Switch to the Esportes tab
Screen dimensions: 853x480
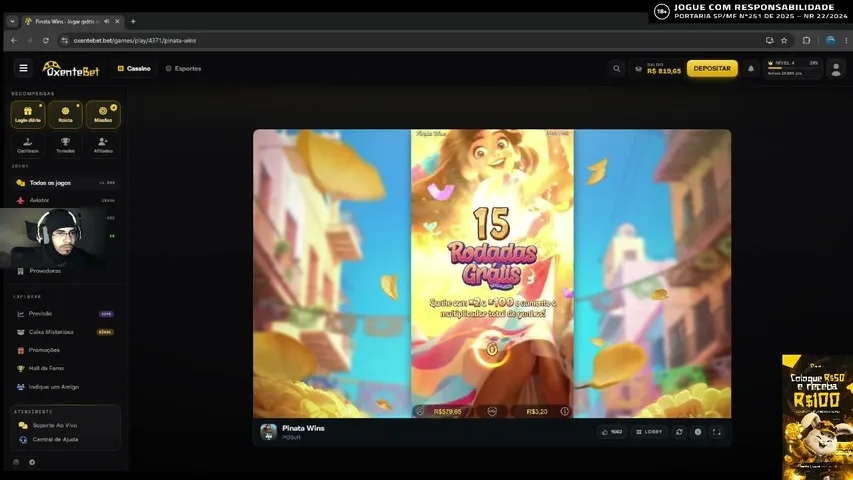(x=183, y=69)
